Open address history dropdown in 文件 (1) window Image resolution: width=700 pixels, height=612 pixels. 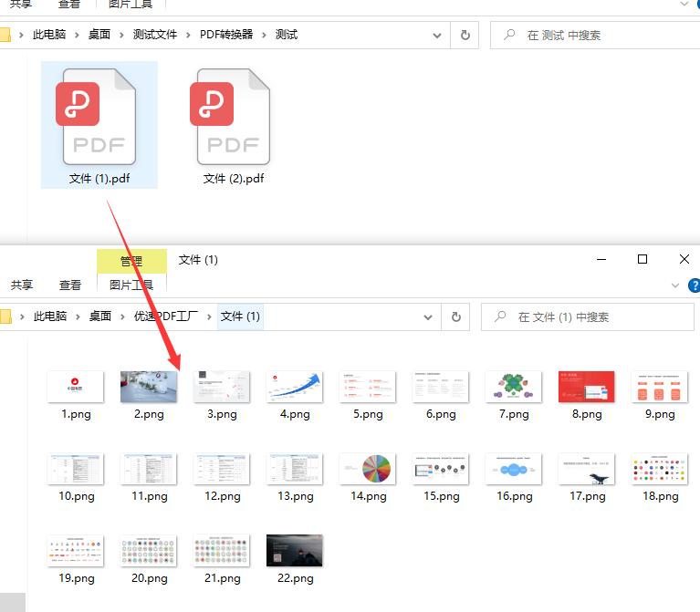pos(428,317)
